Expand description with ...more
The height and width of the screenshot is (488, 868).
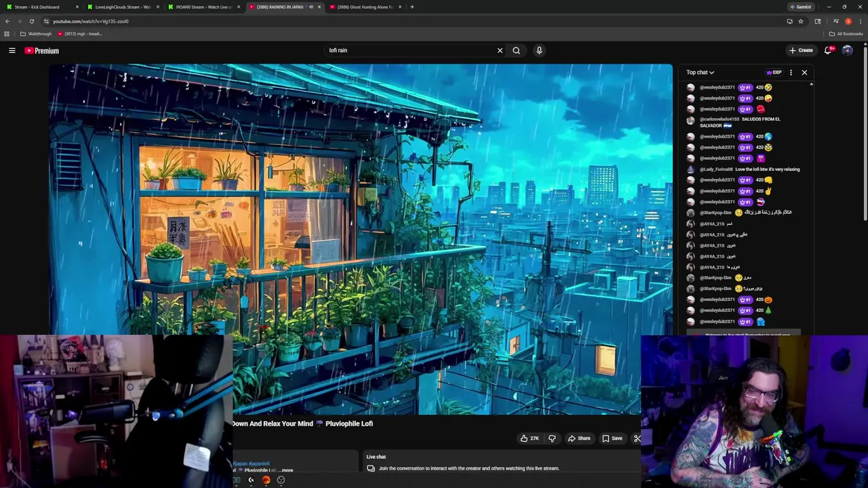coord(285,470)
